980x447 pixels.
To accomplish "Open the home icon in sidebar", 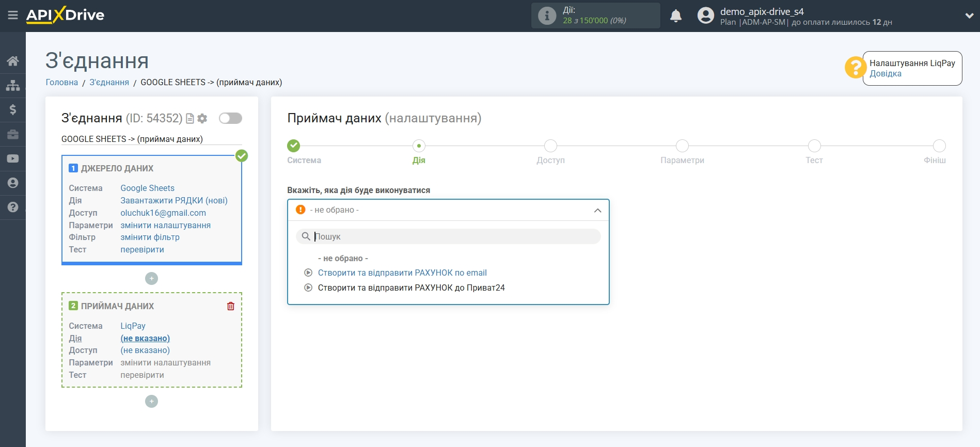I will pyautogui.click(x=13, y=61).
